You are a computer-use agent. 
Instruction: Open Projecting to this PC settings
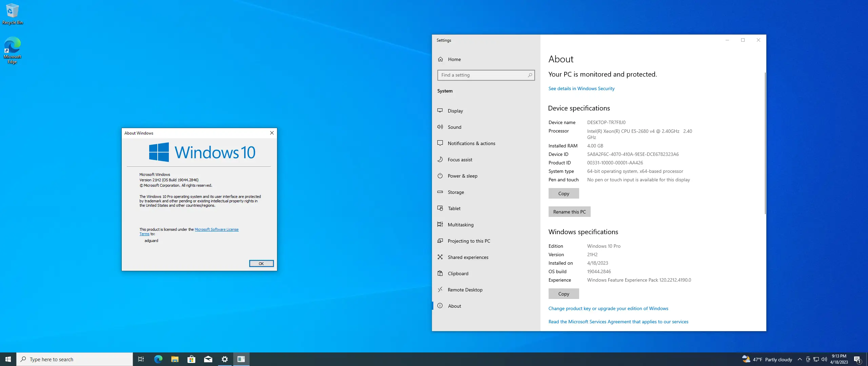pyautogui.click(x=469, y=241)
